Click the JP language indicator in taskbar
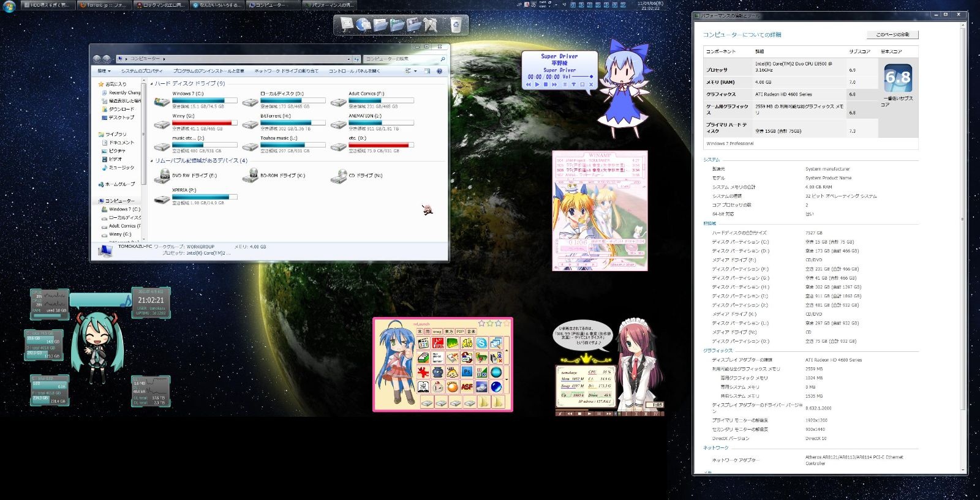This screenshot has height=500, width=980. click(519, 4)
